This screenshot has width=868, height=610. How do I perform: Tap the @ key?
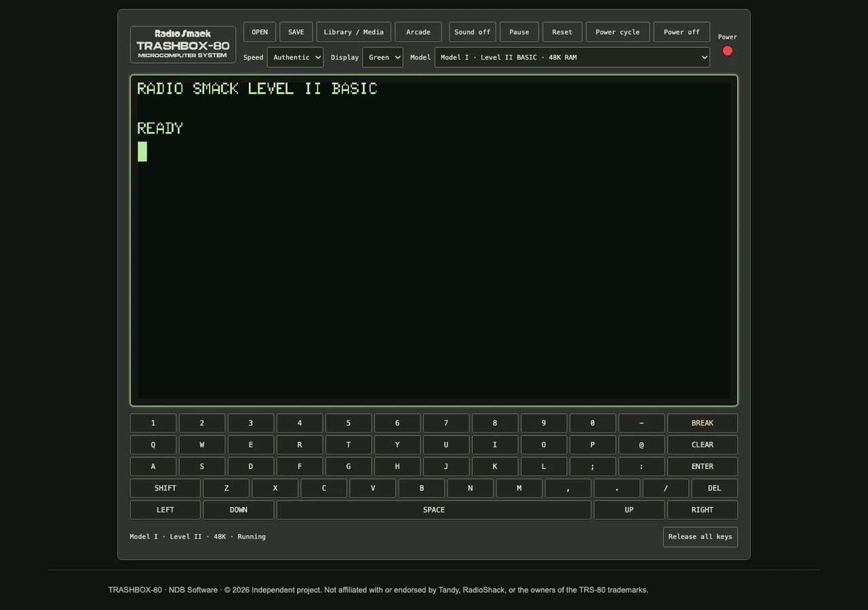642,445
